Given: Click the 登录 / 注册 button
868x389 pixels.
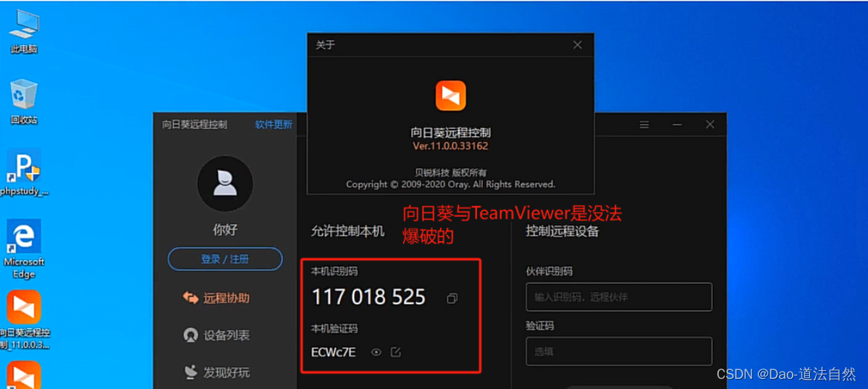Looking at the screenshot, I should [224, 259].
